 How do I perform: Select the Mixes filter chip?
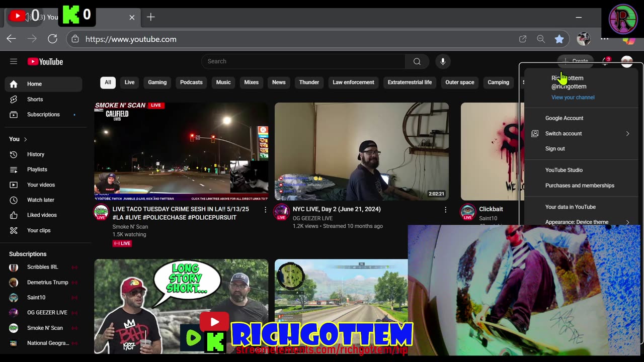point(251,82)
